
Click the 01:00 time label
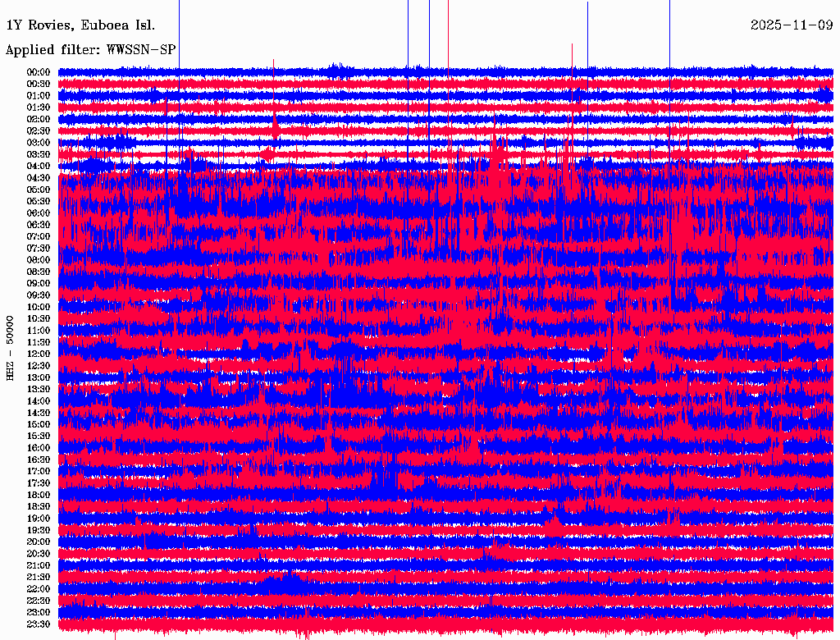click(x=38, y=96)
